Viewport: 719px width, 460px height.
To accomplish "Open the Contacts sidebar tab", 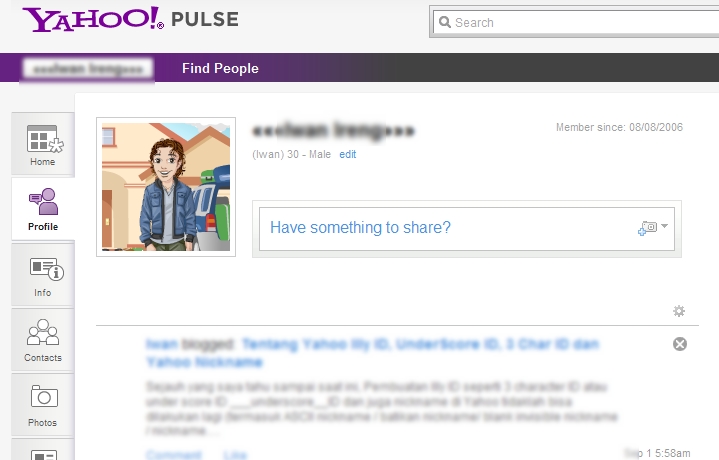I will [43, 340].
